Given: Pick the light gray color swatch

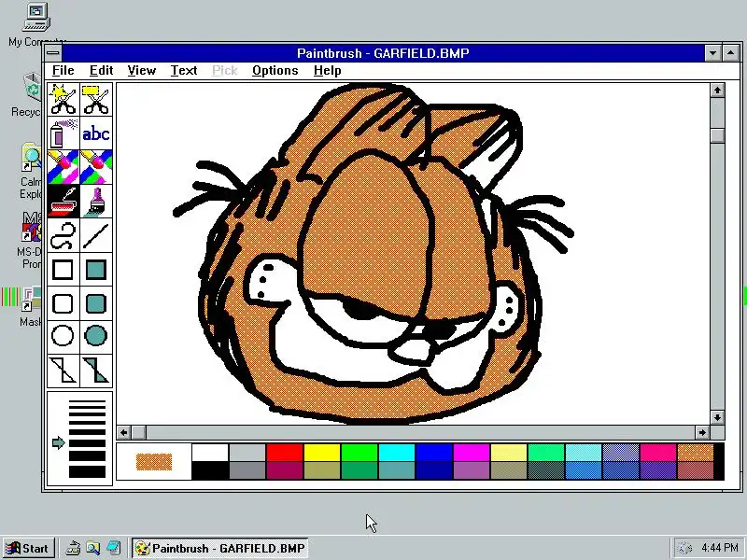Looking at the screenshot, I should [x=247, y=453].
